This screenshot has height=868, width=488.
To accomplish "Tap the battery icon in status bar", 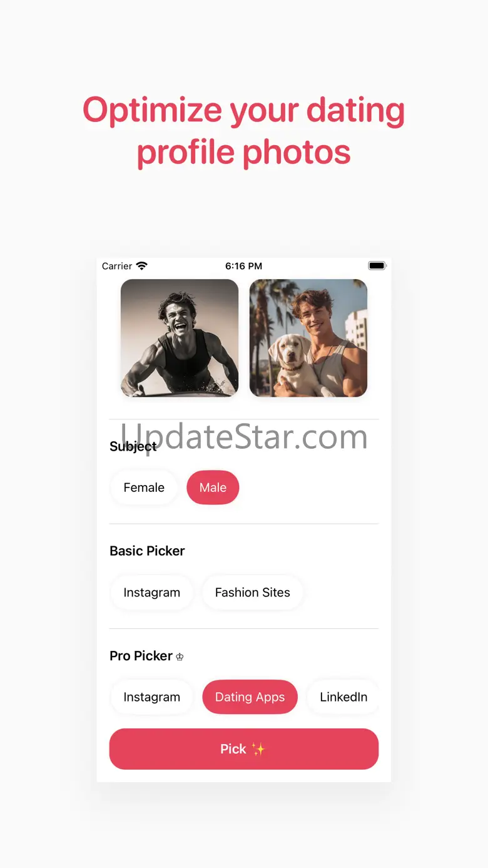I will point(378,266).
